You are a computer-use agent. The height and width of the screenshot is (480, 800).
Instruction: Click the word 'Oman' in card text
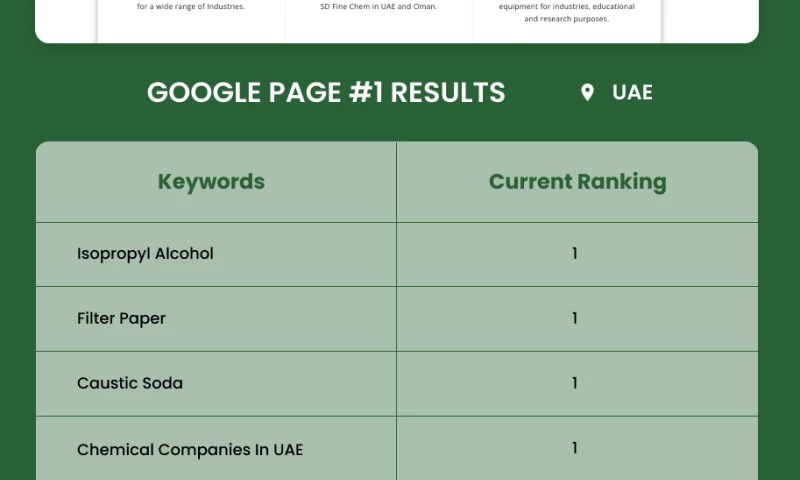(424, 6)
